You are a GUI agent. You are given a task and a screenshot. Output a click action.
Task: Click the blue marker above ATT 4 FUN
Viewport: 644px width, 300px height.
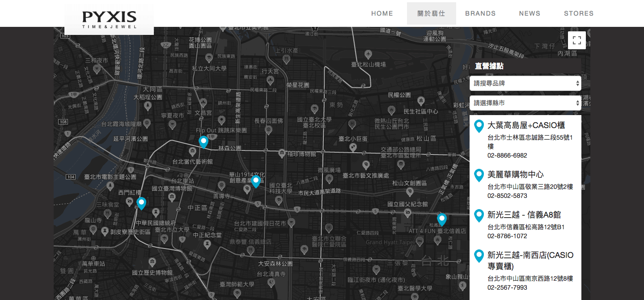click(442, 220)
